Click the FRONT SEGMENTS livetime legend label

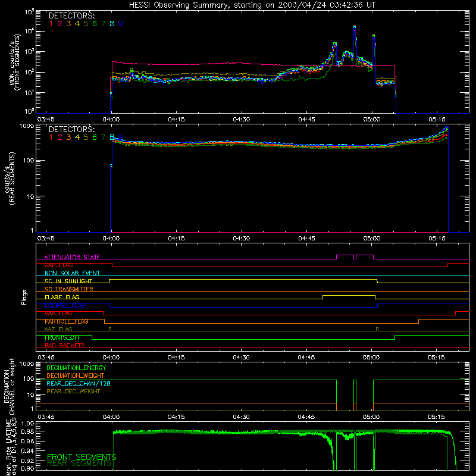(82, 457)
